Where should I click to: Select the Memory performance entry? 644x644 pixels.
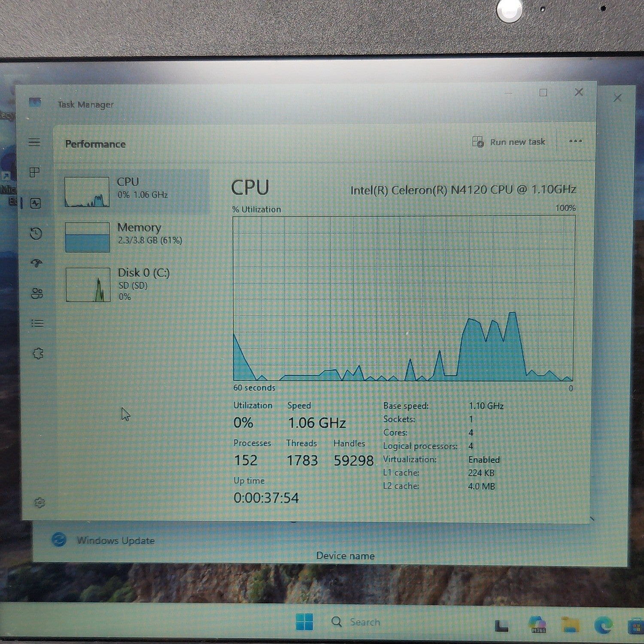pos(135,237)
